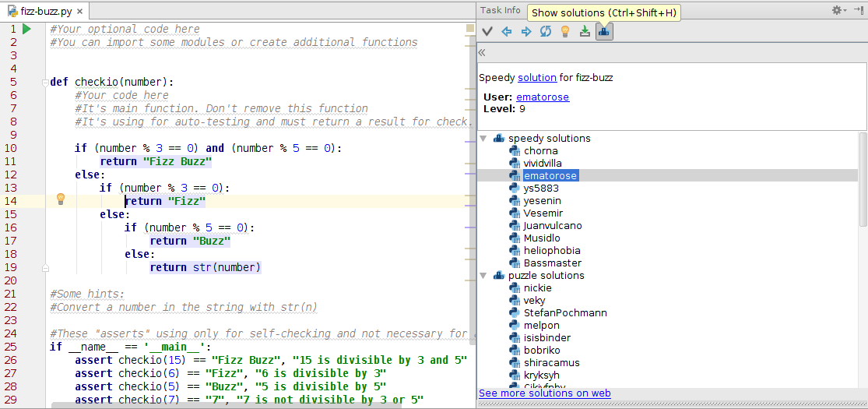
Task: Collapse the puzzle solutions tree node
Action: click(x=483, y=276)
